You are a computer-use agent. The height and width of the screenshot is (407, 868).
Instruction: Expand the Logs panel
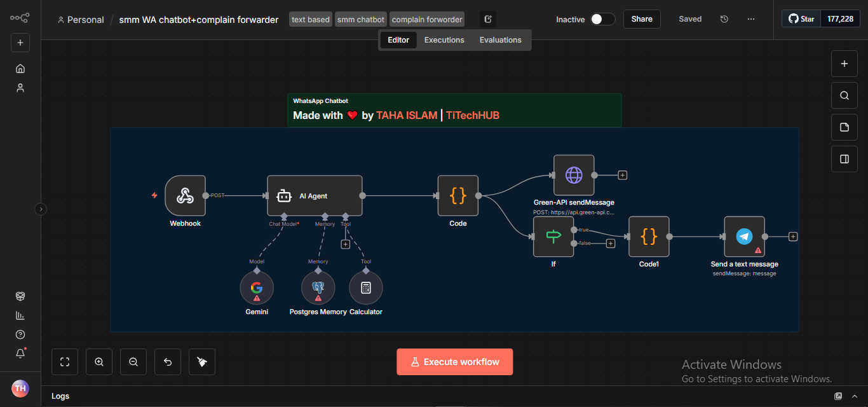[x=838, y=396]
